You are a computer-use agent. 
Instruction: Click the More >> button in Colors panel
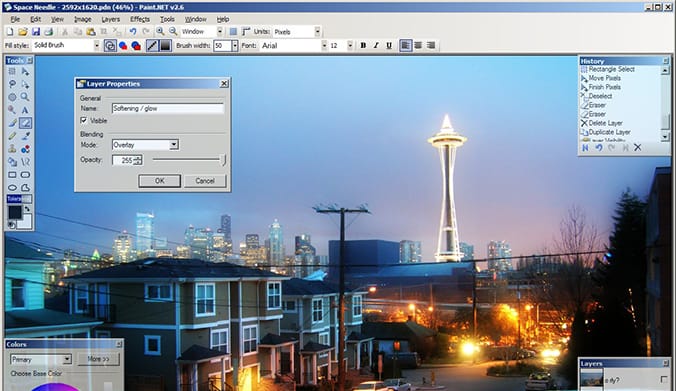tap(98, 359)
